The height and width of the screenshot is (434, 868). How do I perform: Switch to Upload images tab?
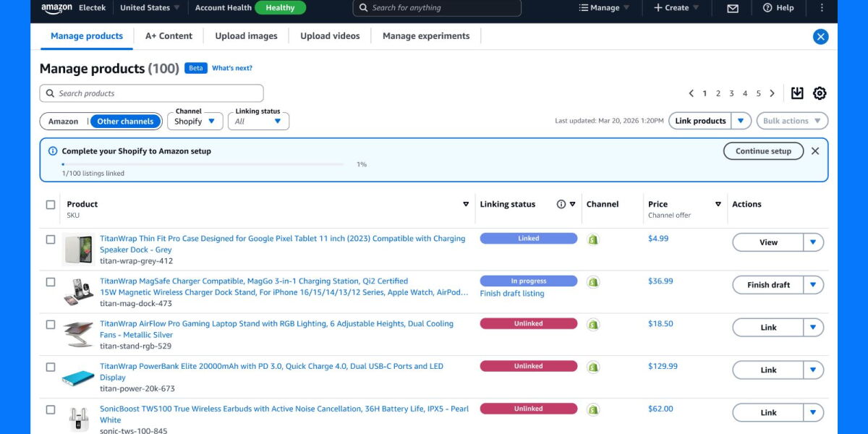(x=246, y=36)
